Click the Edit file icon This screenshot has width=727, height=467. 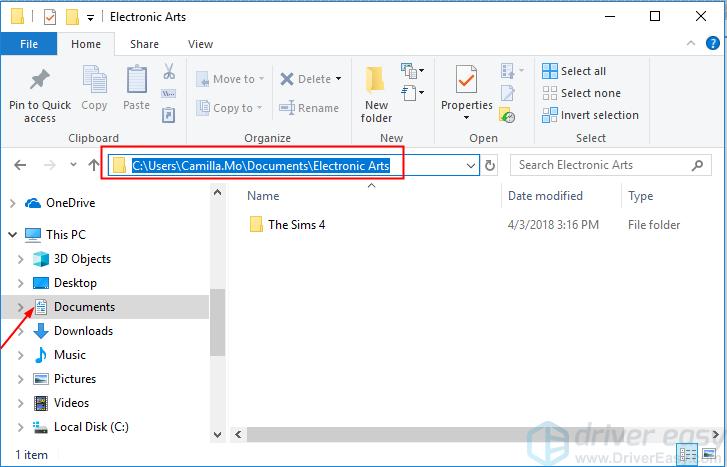507,93
